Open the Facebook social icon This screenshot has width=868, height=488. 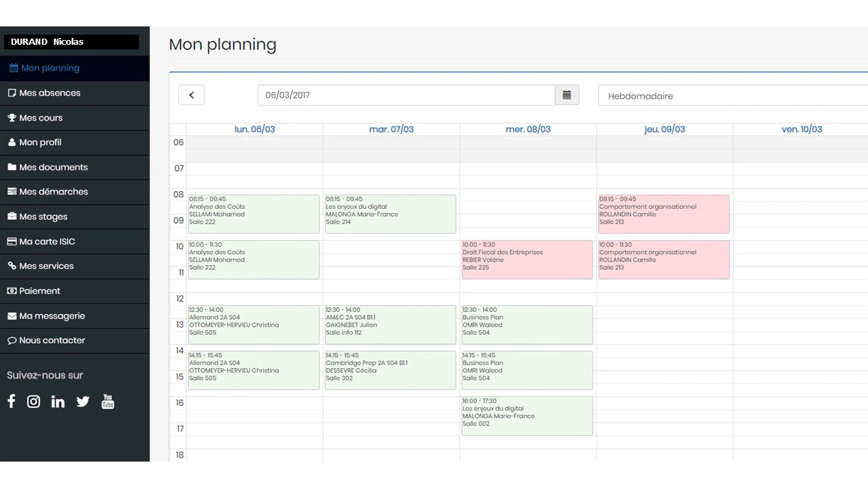pos(12,401)
